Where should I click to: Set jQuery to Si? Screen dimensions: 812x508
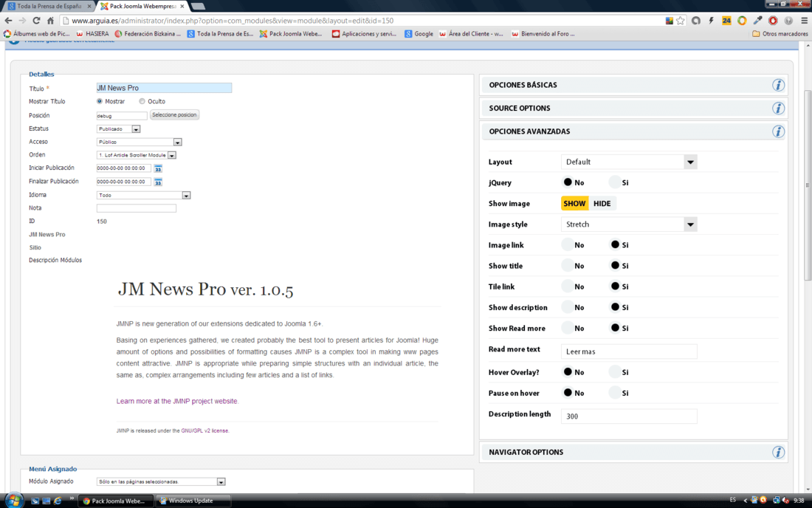615,182
